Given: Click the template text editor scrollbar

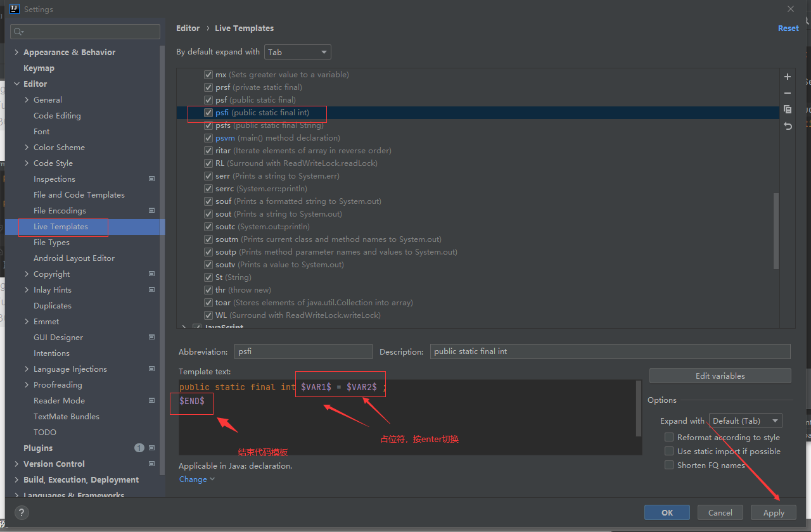Looking at the screenshot, I should pyautogui.click(x=639, y=408).
